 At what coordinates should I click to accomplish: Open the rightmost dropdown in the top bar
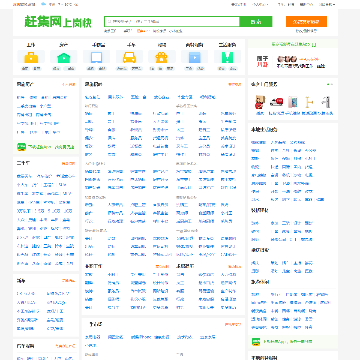(327, 4)
